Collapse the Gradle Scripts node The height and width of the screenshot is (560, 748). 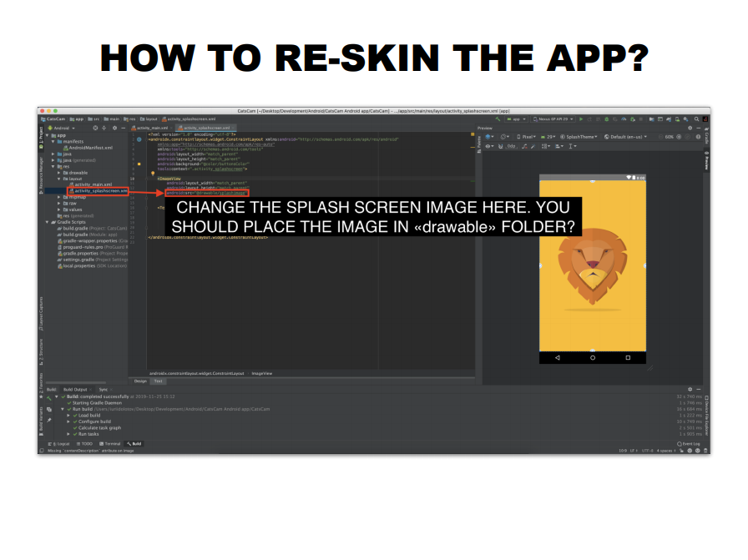click(48, 222)
